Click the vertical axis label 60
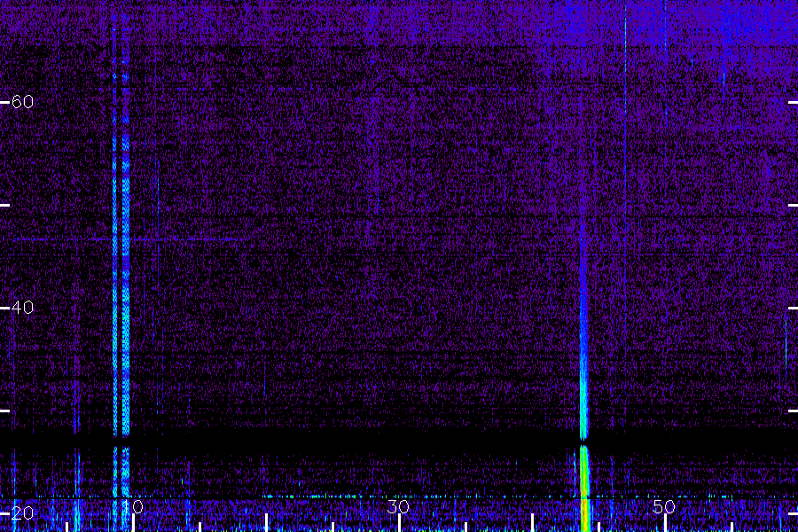Viewport: 798px width, 532px height. pyautogui.click(x=22, y=102)
